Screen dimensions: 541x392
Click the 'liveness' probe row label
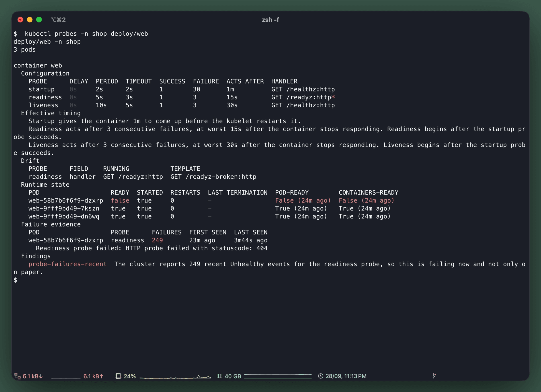click(43, 105)
